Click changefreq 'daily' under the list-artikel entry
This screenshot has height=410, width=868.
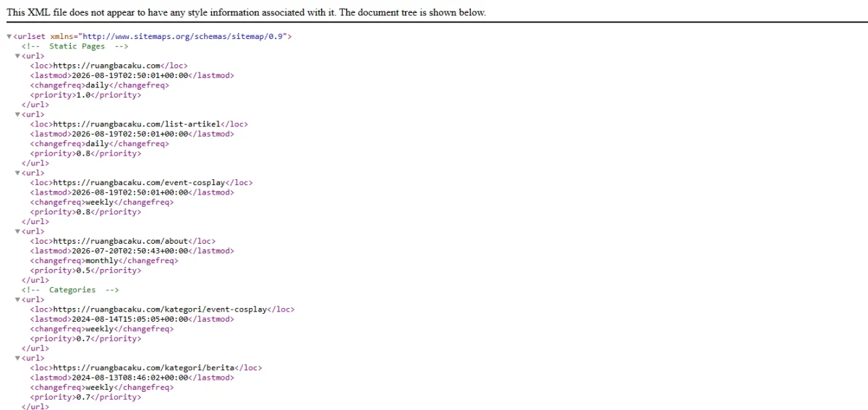tap(99, 144)
